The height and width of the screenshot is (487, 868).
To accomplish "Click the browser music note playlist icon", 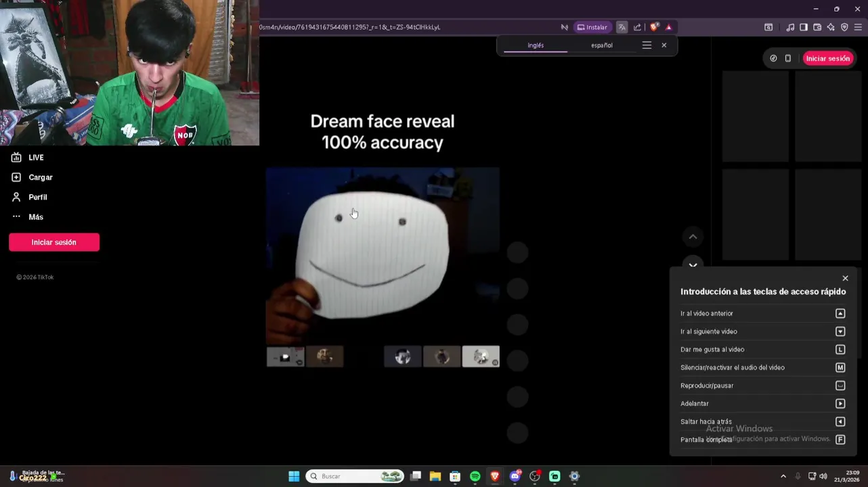I will point(790,27).
